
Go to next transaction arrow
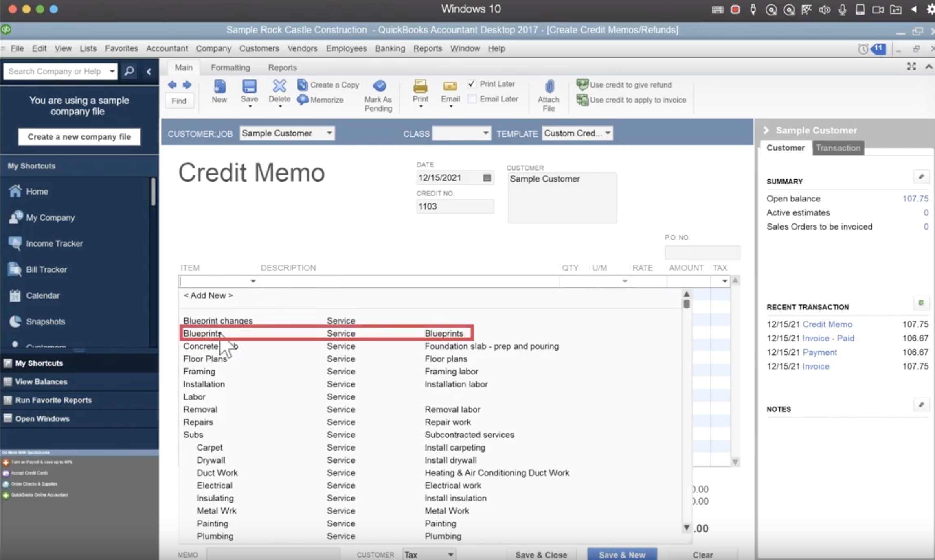[187, 85]
